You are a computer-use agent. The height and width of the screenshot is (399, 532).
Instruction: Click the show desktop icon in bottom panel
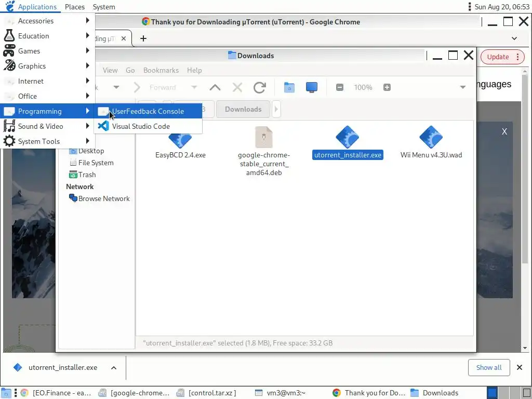(x=6, y=393)
